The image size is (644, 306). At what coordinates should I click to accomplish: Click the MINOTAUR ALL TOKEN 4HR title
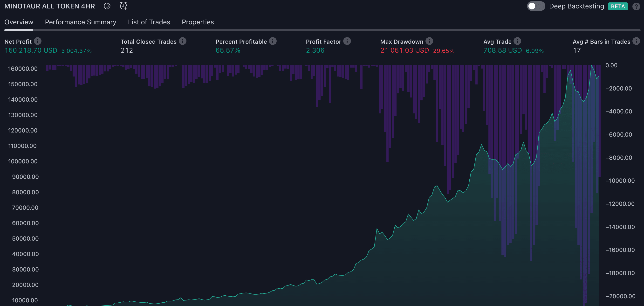coord(50,6)
